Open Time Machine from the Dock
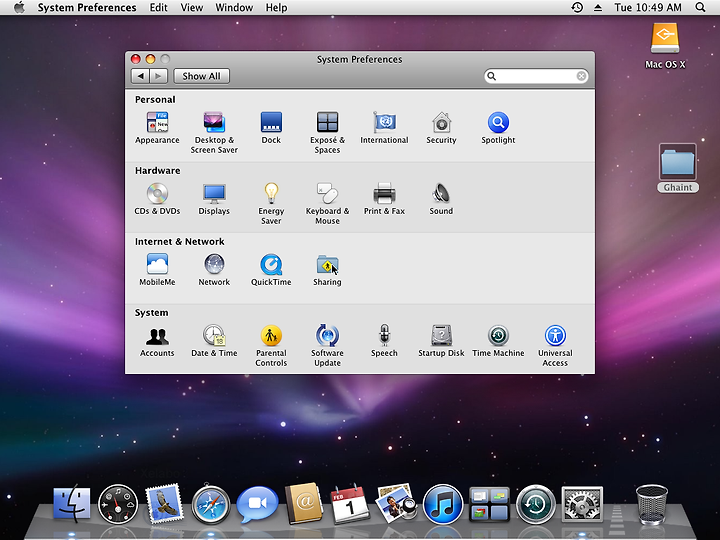Screen dimensions: 720x540 point(535,504)
